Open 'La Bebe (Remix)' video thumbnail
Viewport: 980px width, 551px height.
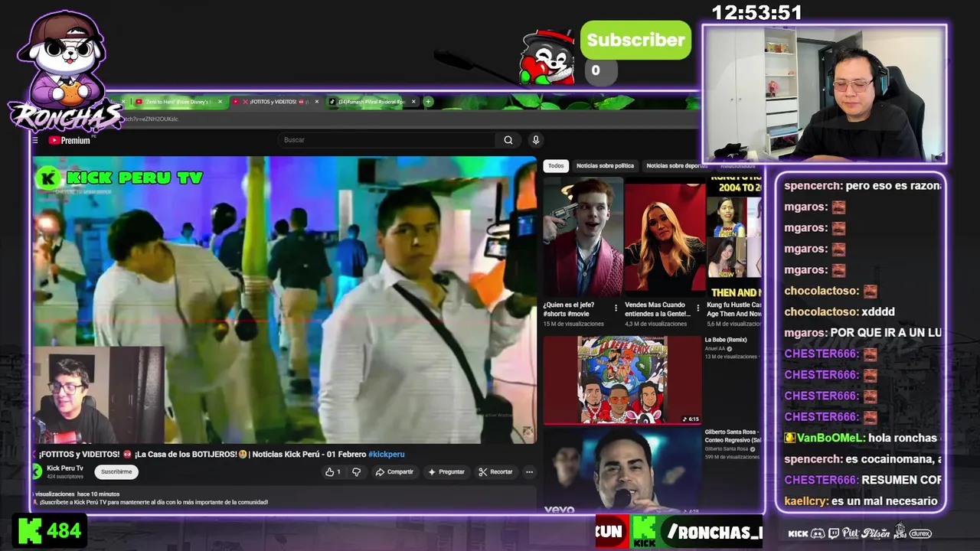(622, 380)
